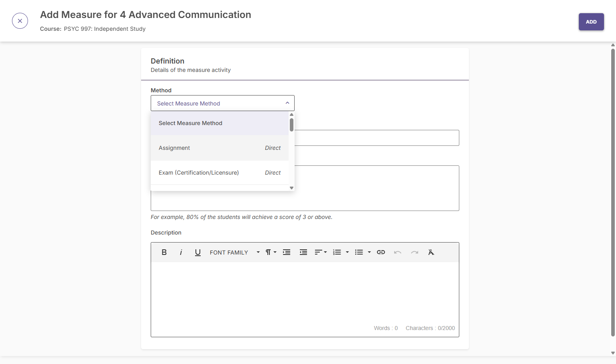Click the undo icon
This screenshot has height=364, width=616.
(398, 252)
